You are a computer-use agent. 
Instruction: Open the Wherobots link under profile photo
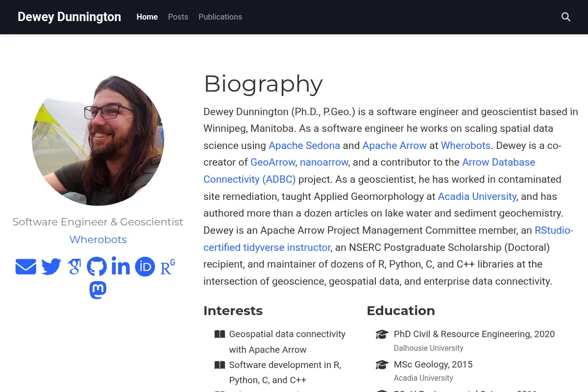(x=98, y=240)
